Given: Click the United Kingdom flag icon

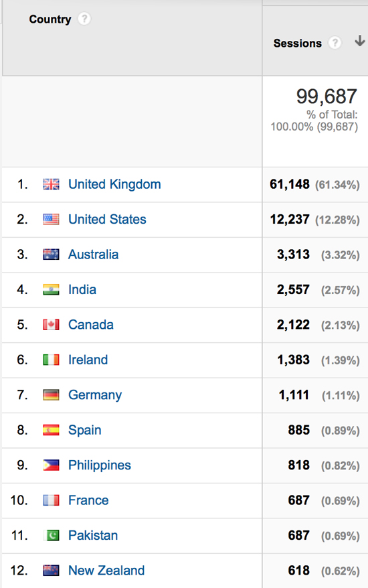Looking at the screenshot, I should 51,184.
